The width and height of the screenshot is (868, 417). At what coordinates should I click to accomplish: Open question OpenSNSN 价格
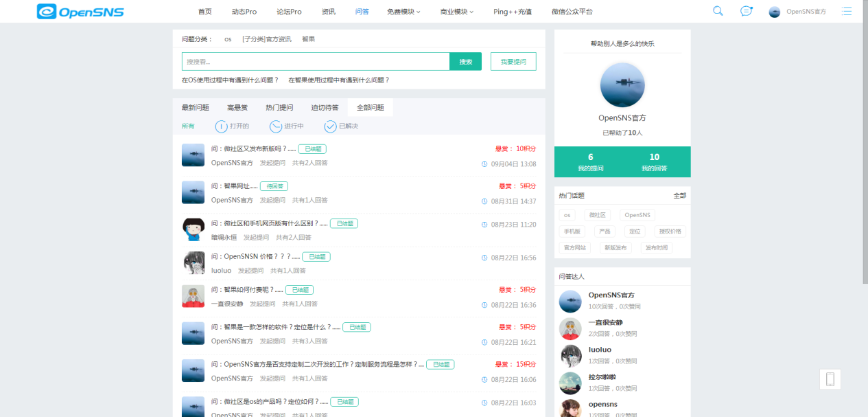(255, 257)
